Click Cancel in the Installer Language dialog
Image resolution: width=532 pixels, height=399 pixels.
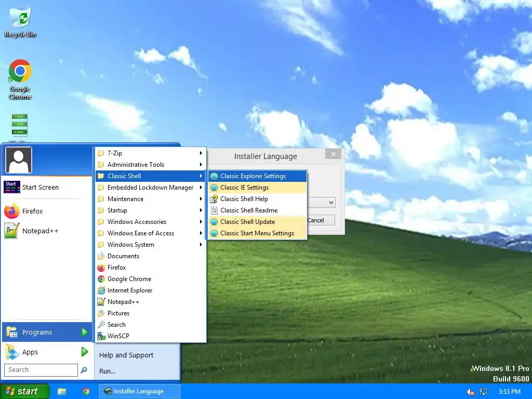tap(320, 220)
